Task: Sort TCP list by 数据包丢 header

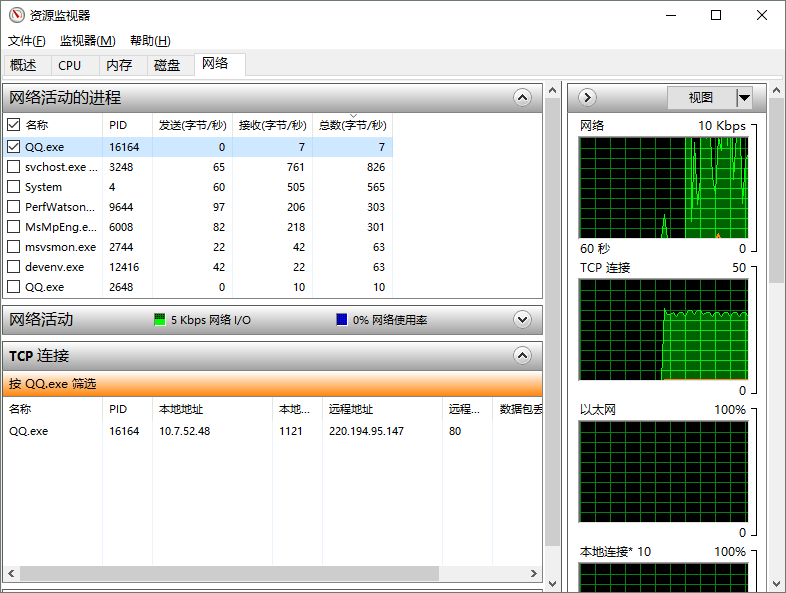Action: (517, 409)
